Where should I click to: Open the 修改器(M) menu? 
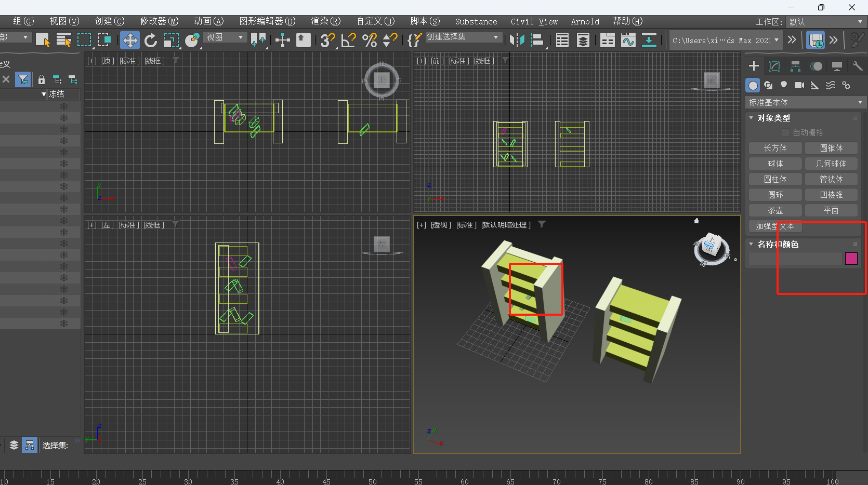159,21
